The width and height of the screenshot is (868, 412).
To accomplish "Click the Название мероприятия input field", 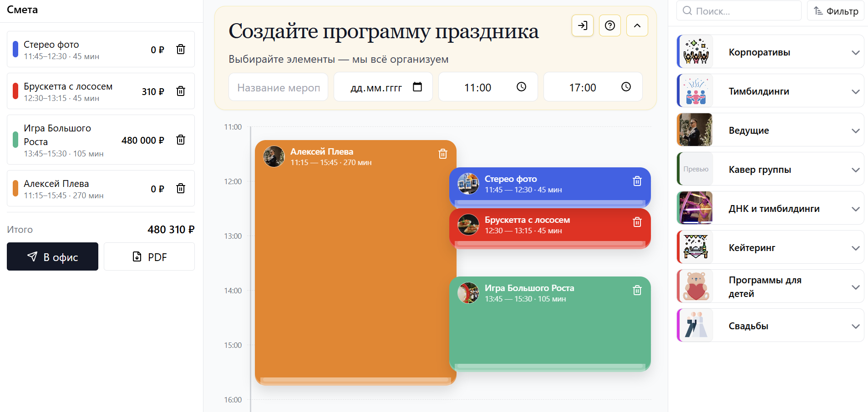I will tap(278, 87).
